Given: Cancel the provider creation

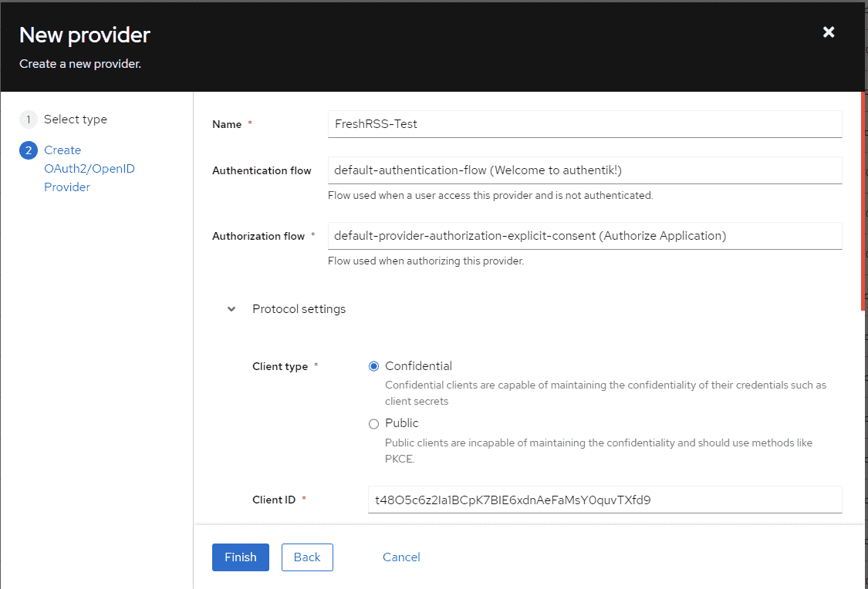Looking at the screenshot, I should point(401,557).
